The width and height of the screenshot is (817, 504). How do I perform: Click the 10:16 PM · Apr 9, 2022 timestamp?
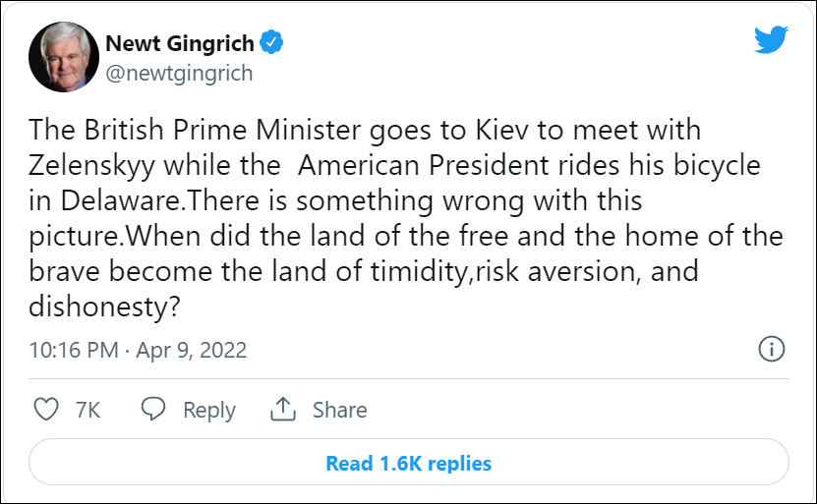point(138,350)
